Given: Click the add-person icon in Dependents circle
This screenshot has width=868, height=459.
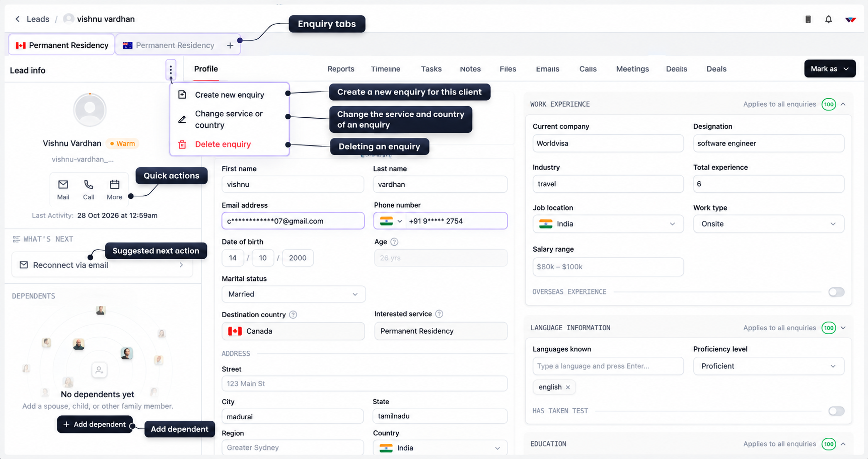Looking at the screenshot, I should click(x=99, y=370).
